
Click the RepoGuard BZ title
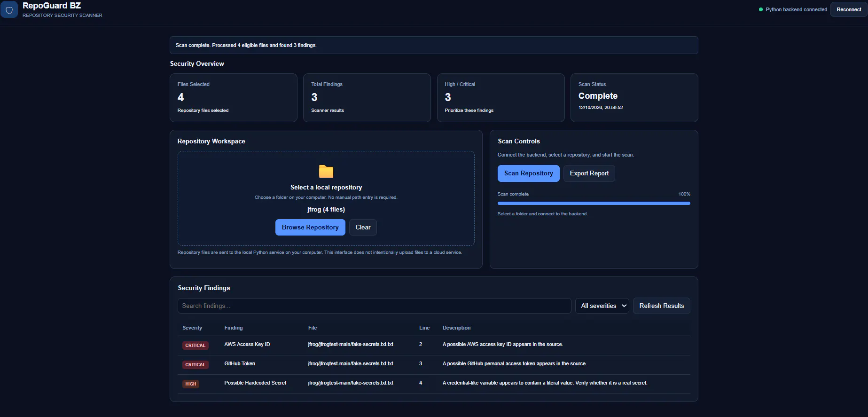point(52,6)
